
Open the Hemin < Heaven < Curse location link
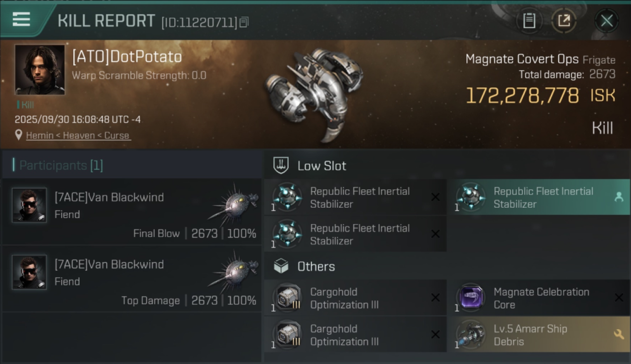pos(78,135)
